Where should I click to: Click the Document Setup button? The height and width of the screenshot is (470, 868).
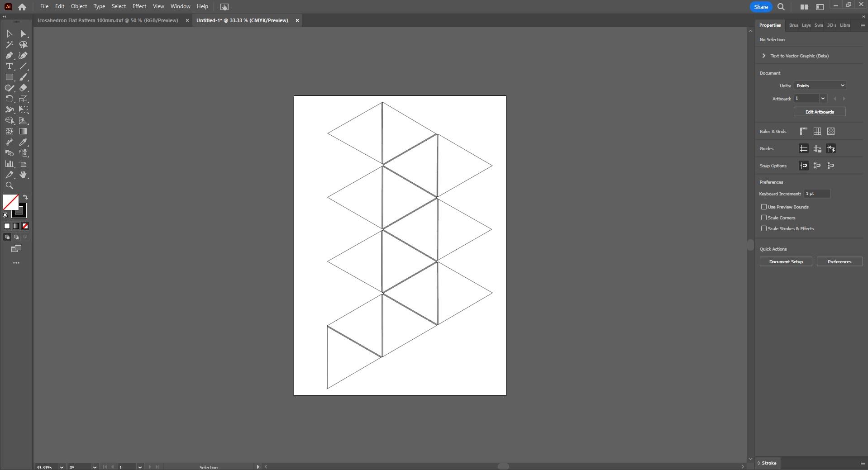[x=786, y=262]
